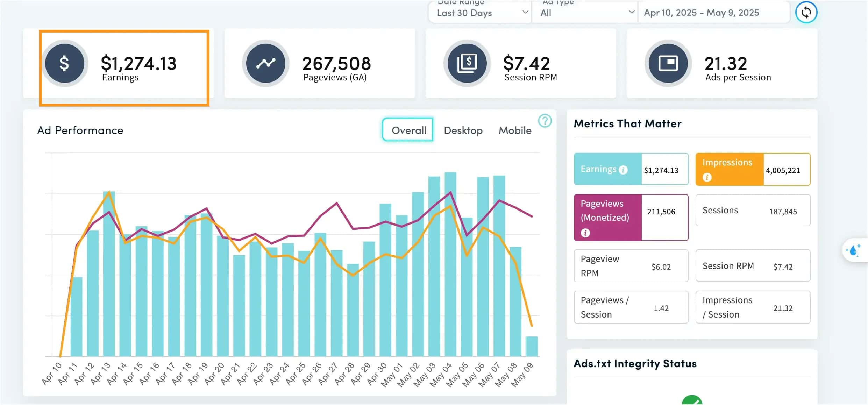868x405 pixels.
Task: Click the Metrics That Matter heading
Action: [628, 123]
